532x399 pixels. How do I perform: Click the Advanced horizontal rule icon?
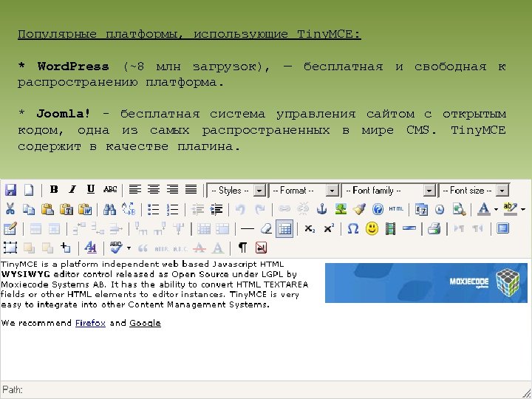409,228
